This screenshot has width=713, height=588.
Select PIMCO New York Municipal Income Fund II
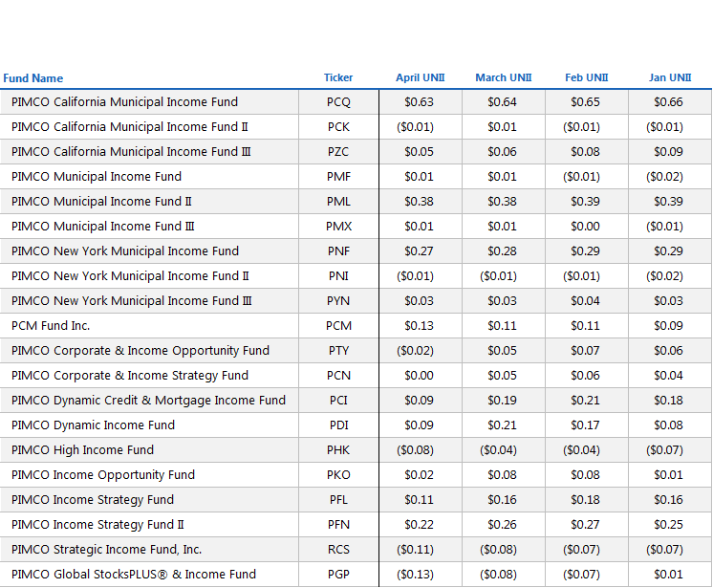pos(130,276)
